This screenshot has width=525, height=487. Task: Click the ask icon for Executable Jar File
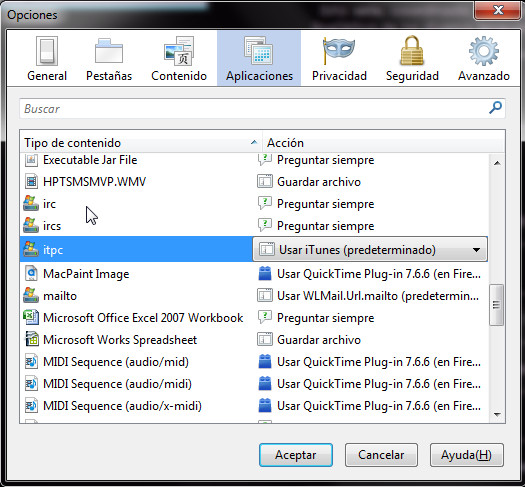pyautogui.click(x=265, y=160)
